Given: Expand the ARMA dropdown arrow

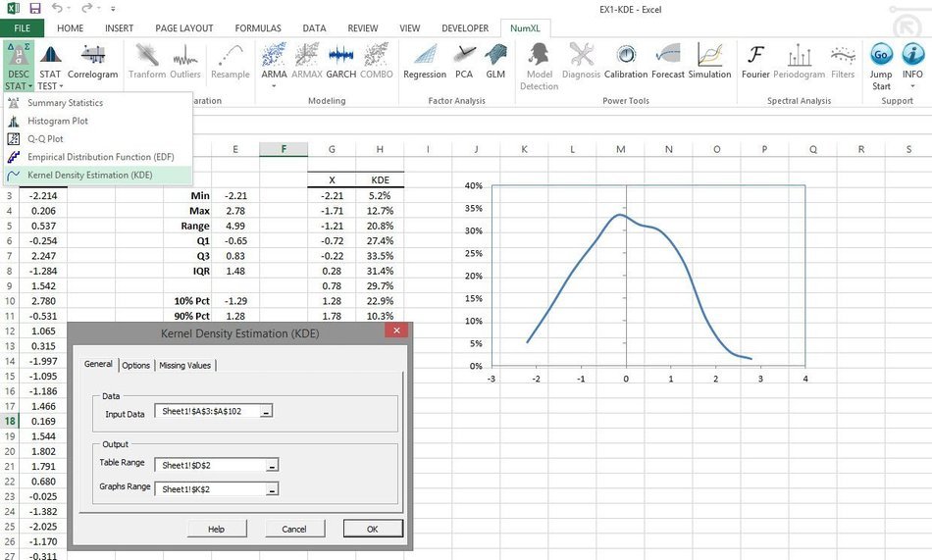Looking at the screenshot, I should point(274,86).
